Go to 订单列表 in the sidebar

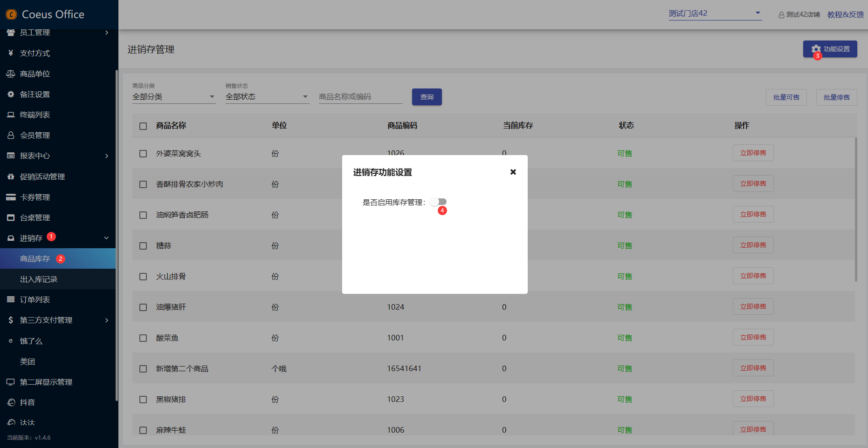[x=35, y=299]
